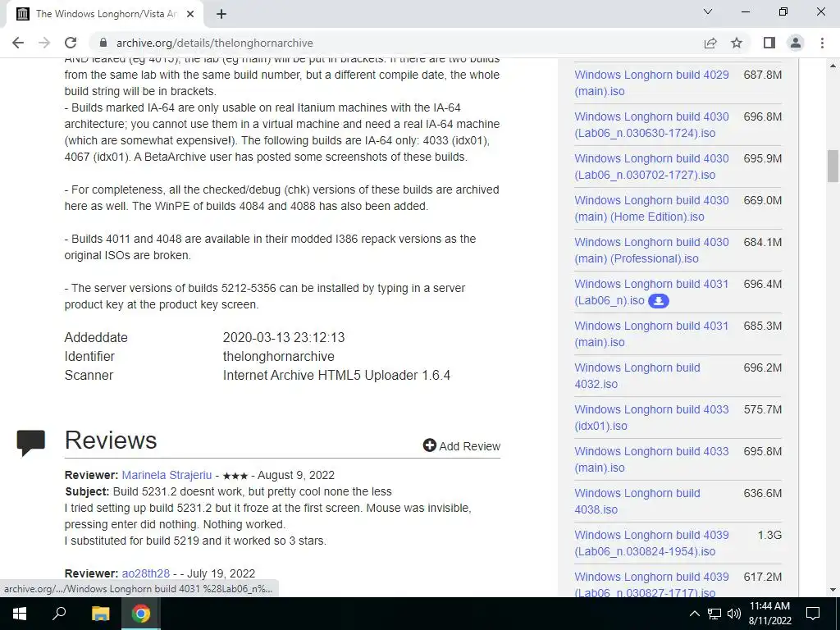Show hidden system tray icons
The width and height of the screenshot is (840, 630).
pos(694,614)
